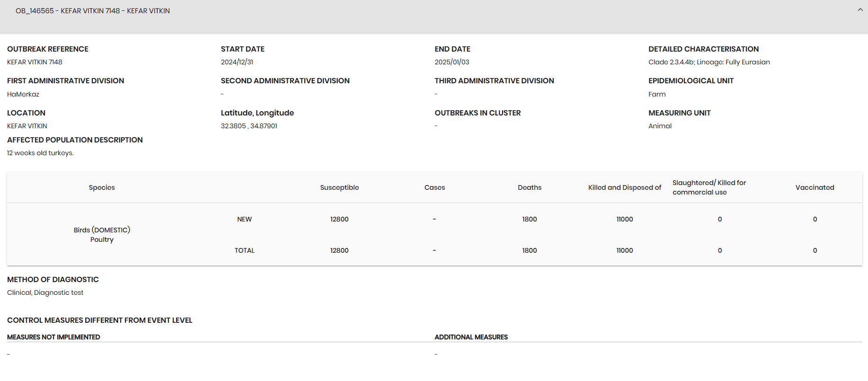This screenshot has width=868, height=381.
Task: Click the LOCATION label
Action: point(26,113)
